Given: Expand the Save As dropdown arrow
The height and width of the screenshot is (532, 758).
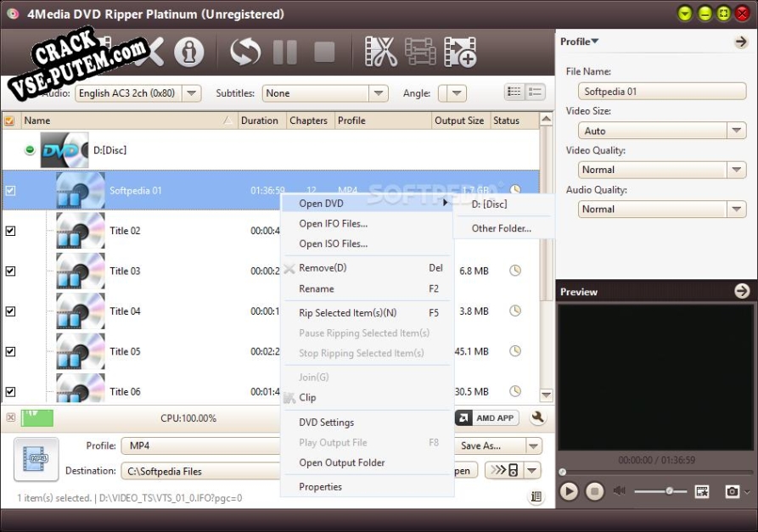Looking at the screenshot, I should 534,445.
